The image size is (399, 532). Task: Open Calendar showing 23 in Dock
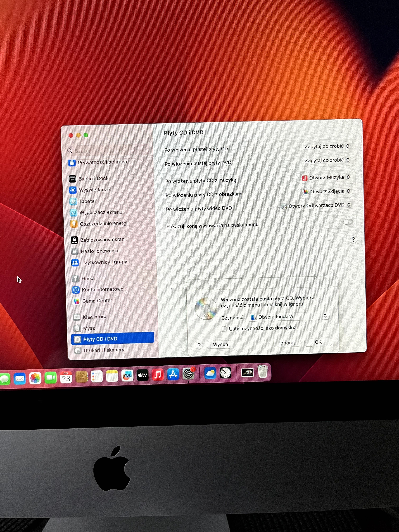pyautogui.click(x=66, y=377)
